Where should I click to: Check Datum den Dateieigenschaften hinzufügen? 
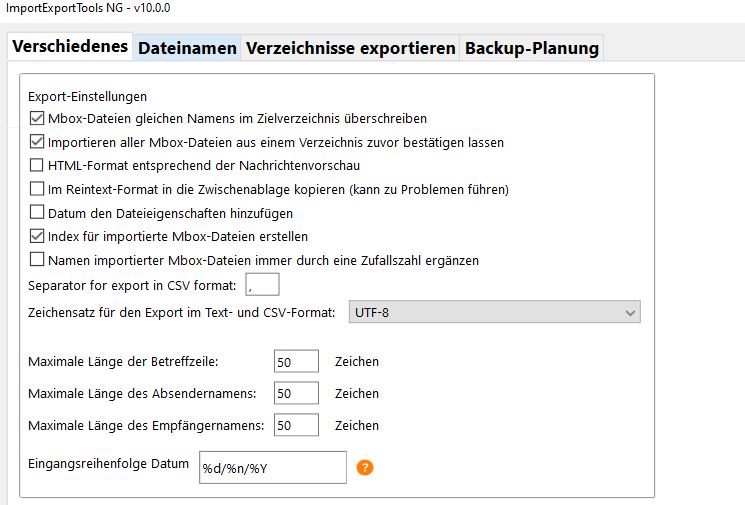pos(38,213)
